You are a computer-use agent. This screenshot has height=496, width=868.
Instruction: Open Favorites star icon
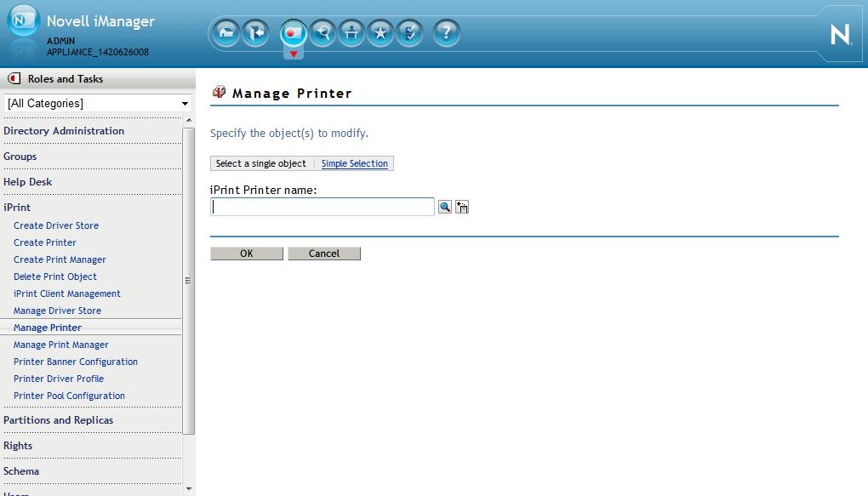(x=380, y=33)
